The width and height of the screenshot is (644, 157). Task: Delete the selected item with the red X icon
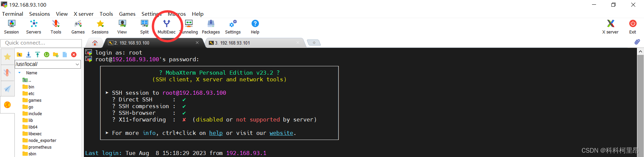point(74,55)
